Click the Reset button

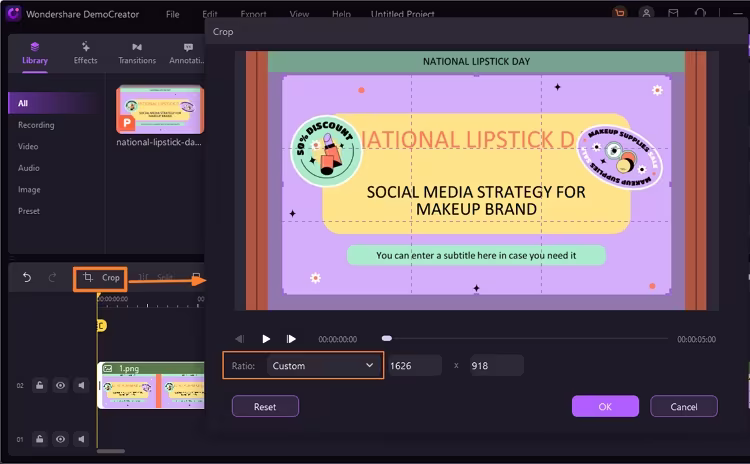coord(265,407)
